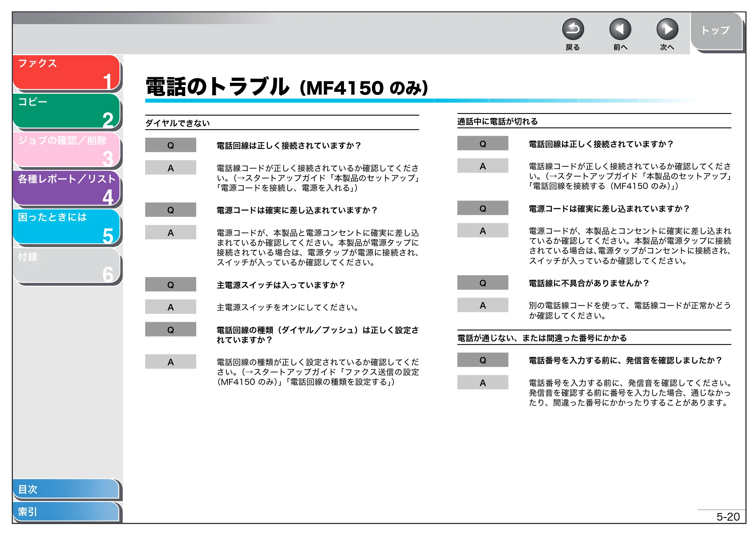Open chapter 3 ジョブの確認／削除 tab

click(x=67, y=150)
